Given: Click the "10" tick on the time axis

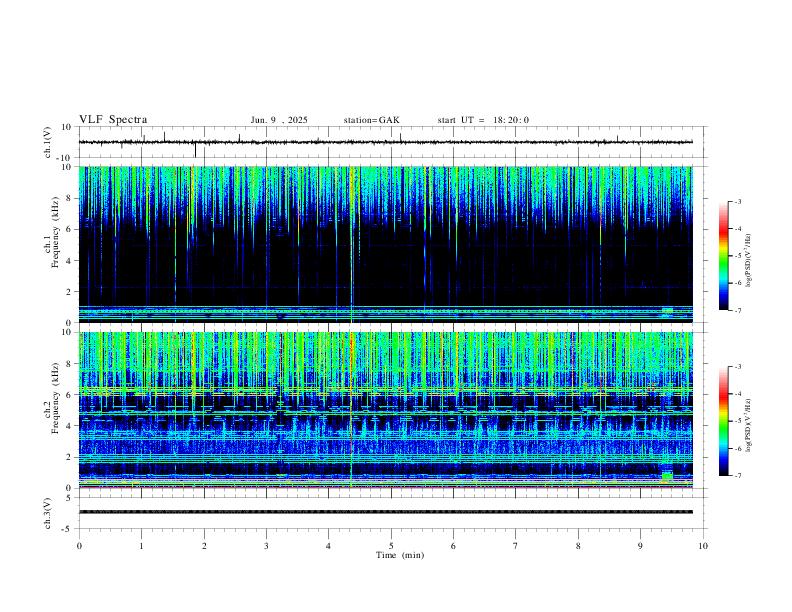Looking at the screenshot, I should tap(703, 546).
